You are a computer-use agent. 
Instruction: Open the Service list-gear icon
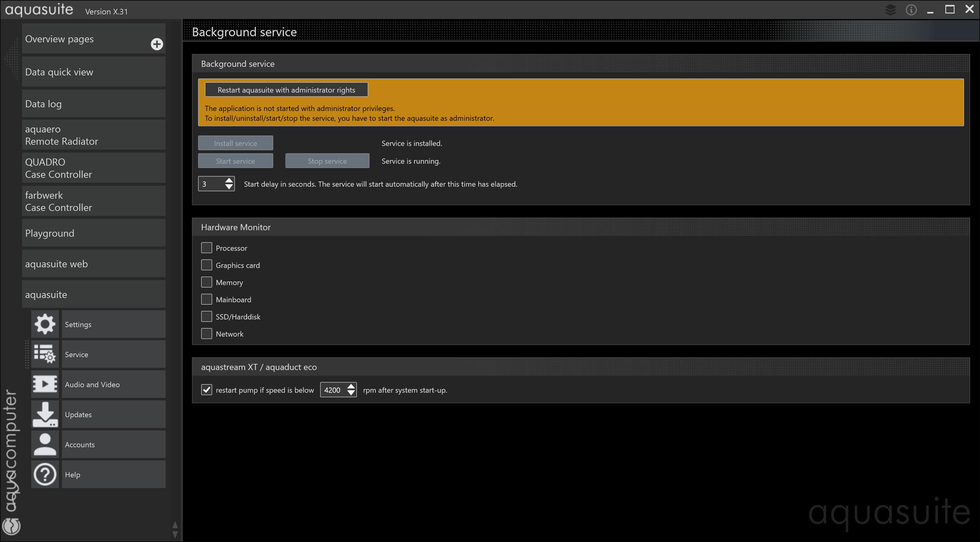point(45,354)
